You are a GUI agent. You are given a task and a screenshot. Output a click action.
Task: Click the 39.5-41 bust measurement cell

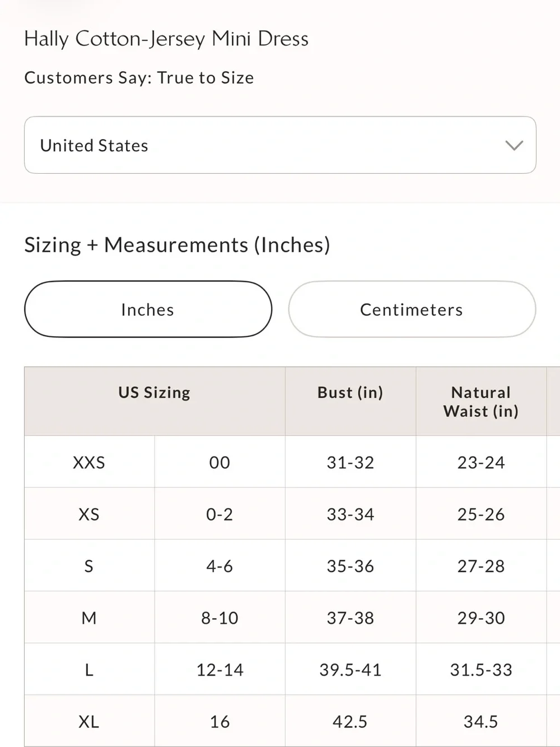tap(351, 669)
